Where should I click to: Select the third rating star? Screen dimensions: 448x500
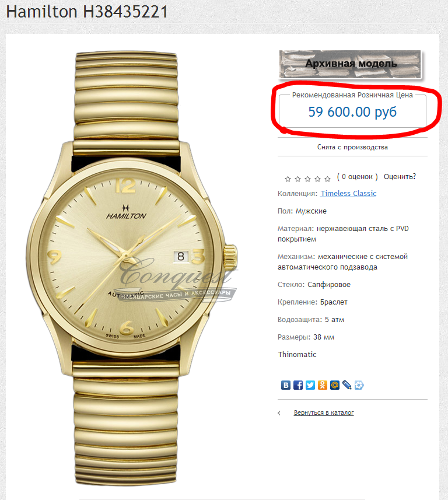(307, 179)
